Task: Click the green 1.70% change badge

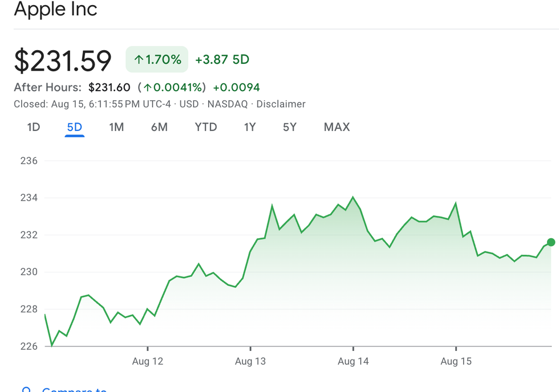Action: click(x=157, y=59)
